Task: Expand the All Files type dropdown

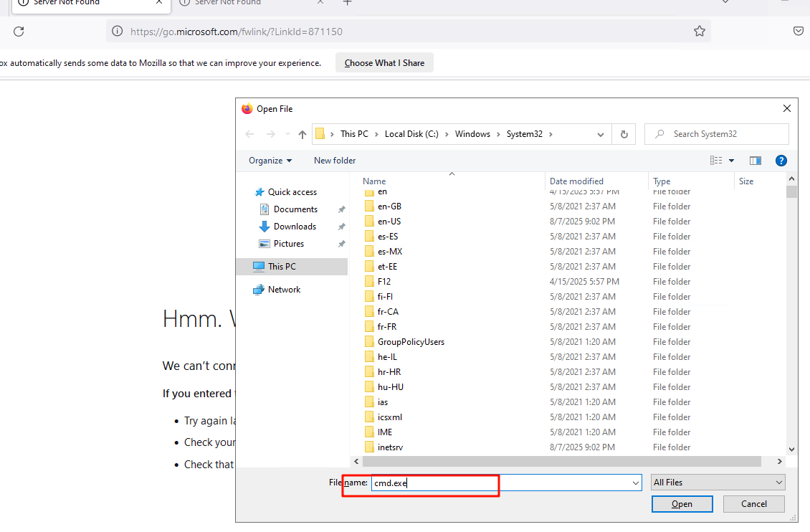Action: [718, 483]
